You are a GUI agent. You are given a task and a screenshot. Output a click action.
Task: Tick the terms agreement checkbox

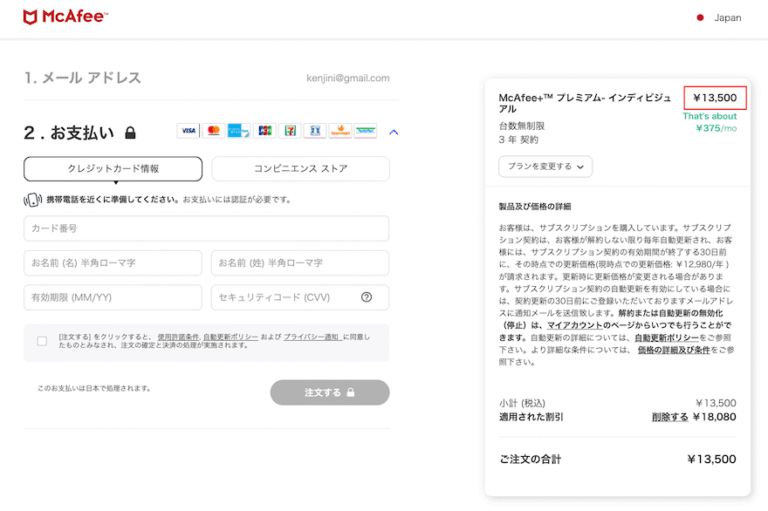(42, 341)
